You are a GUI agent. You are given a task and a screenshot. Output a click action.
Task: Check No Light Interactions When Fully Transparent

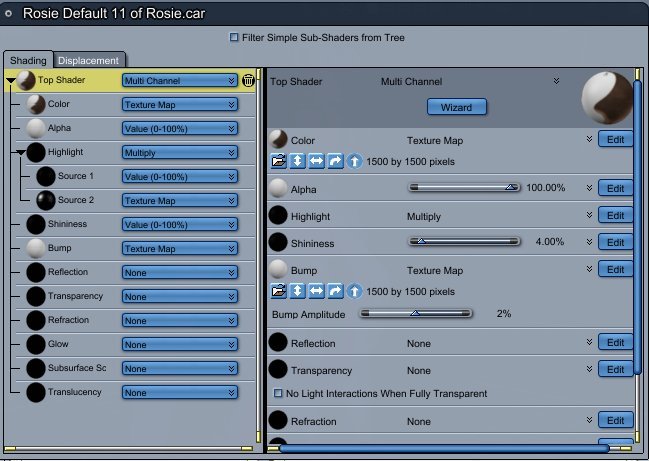click(278, 393)
